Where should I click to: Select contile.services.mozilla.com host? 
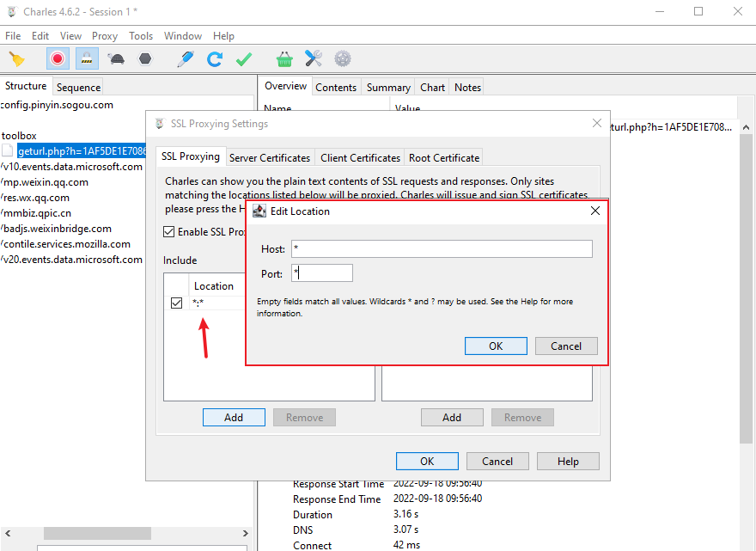tap(66, 243)
